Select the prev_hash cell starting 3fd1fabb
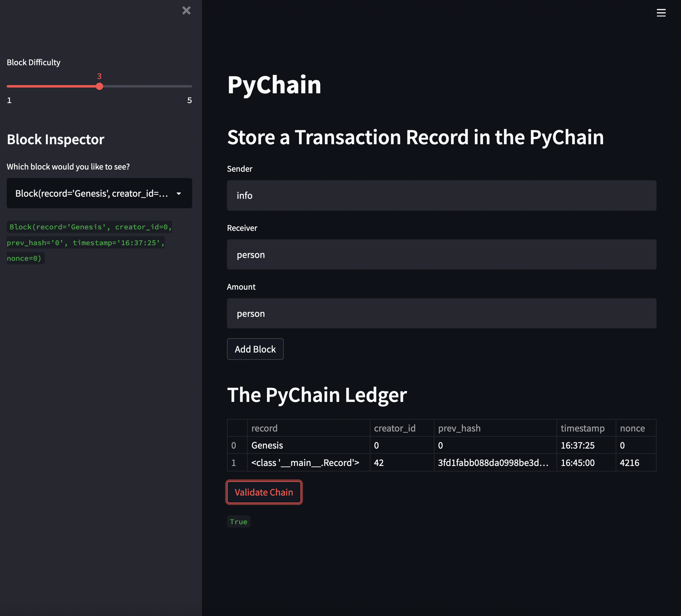This screenshot has height=616, width=681. pyautogui.click(x=495, y=462)
